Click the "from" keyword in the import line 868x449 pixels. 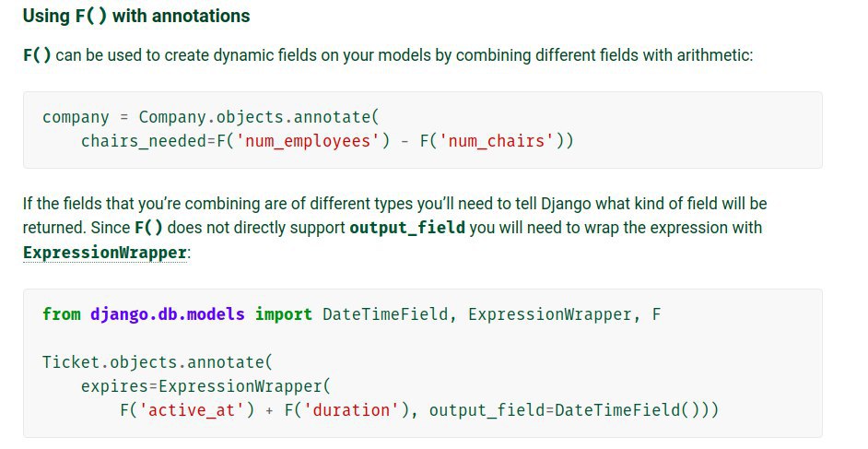coord(61,314)
